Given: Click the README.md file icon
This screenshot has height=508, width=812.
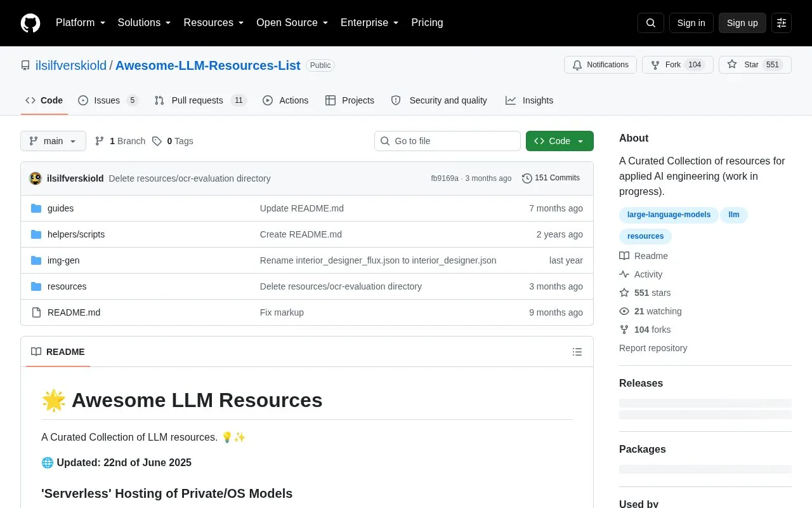Looking at the screenshot, I should coord(36,312).
